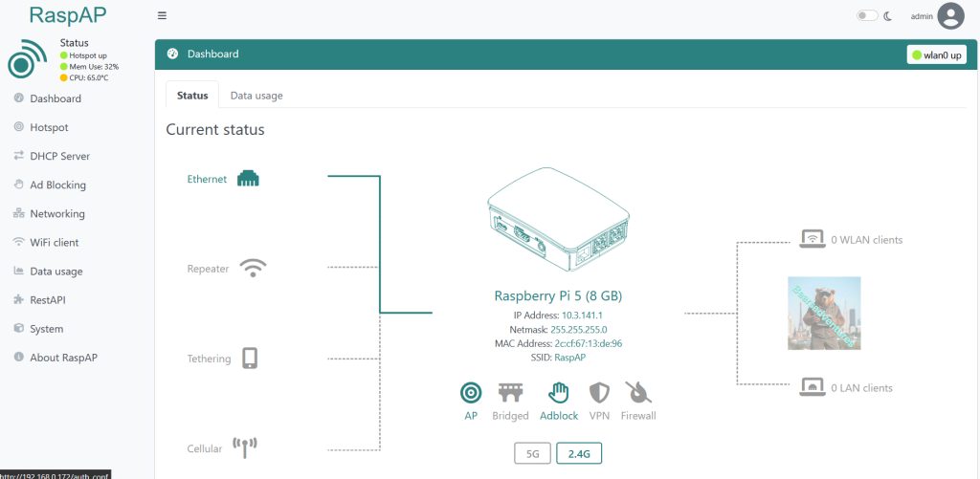Click the moon night-mode icon
Screen dimensions: 980x479
[887, 16]
